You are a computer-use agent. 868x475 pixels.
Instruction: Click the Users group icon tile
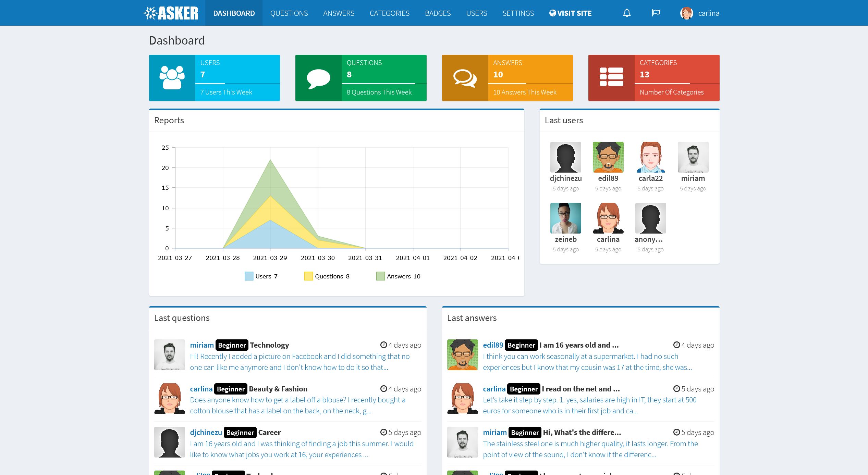point(172,78)
